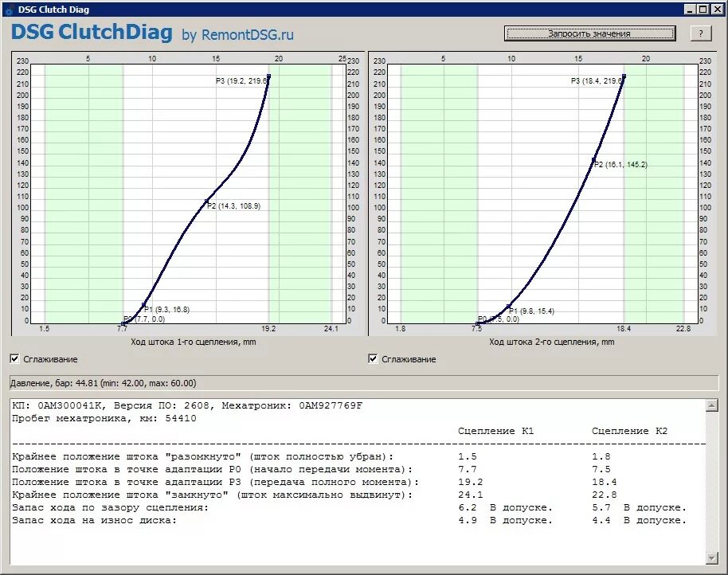Click the K1 6.2 В допуске result
728x575 pixels.
pos(506,508)
